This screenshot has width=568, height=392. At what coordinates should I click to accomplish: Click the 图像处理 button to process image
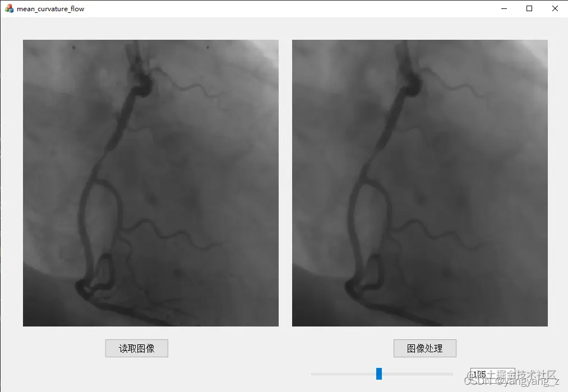click(425, 348)
